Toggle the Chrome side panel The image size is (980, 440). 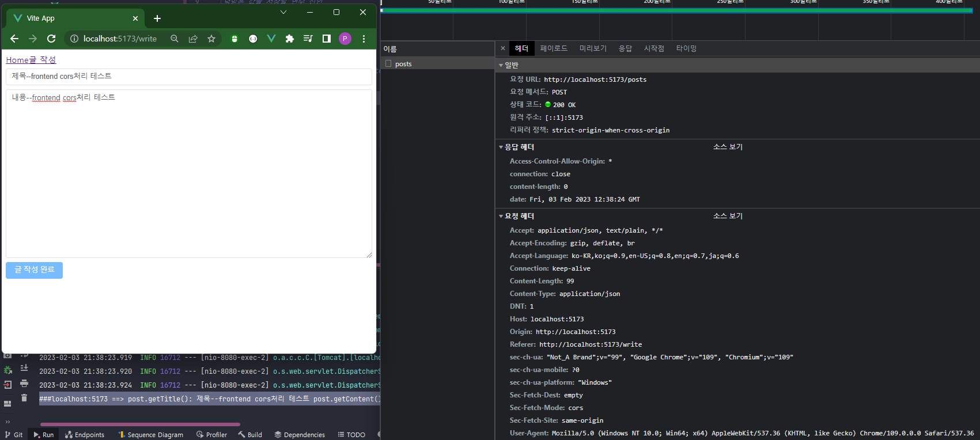coord(327,39)
